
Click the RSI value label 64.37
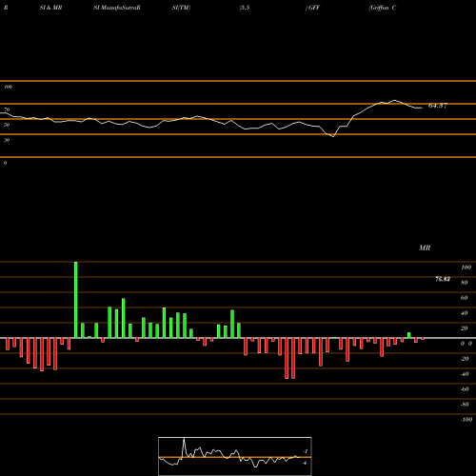pos(438,106)
